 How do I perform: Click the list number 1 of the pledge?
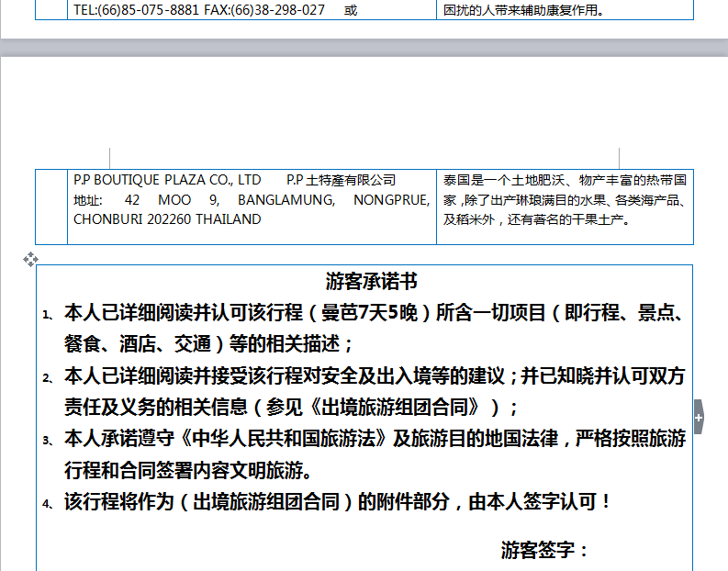pyautogui.click(x=48, y=315)
